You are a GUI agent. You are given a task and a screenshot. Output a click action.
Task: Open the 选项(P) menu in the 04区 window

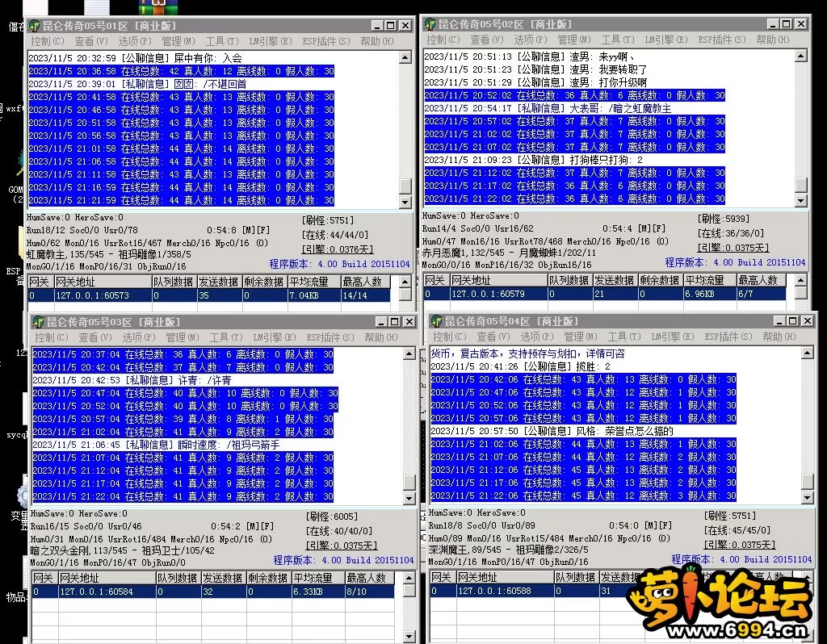[537, 337]
